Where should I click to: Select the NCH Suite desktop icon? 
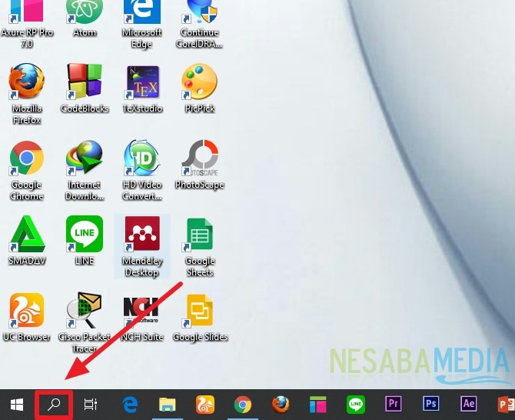pyautogui.click(x=142, y=318)
